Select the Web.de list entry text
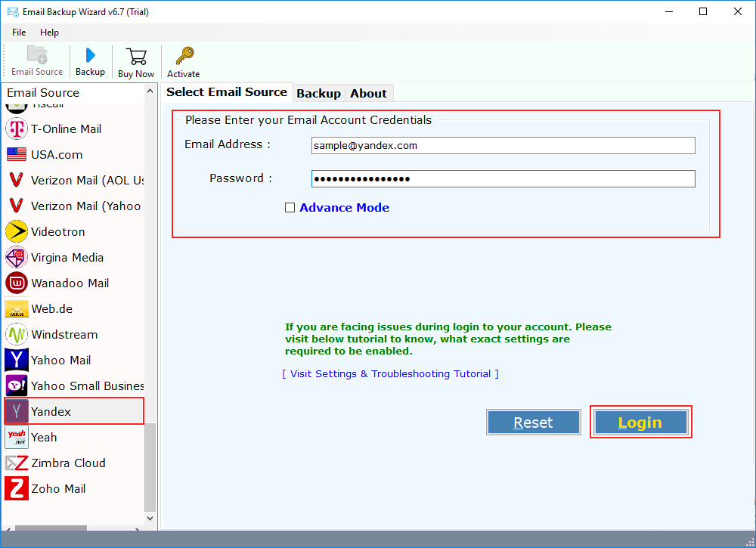 [x=52, y=309]
